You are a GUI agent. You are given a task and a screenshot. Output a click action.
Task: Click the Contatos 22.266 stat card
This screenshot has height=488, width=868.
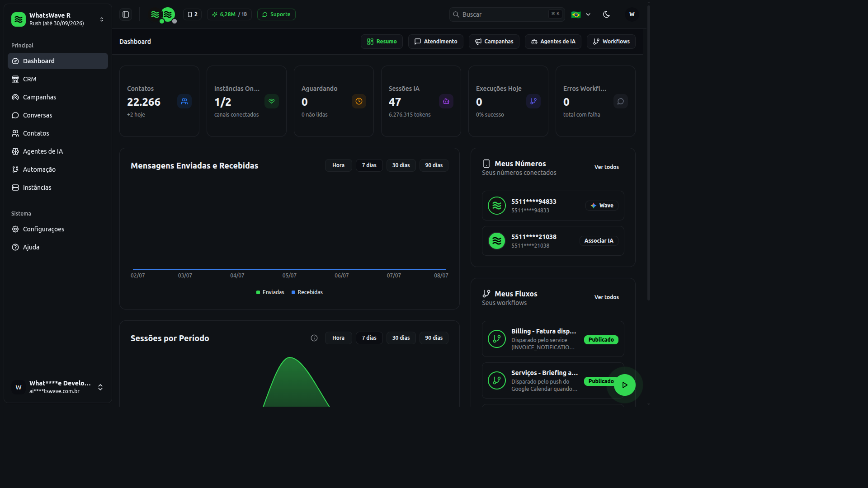(159, 101)
